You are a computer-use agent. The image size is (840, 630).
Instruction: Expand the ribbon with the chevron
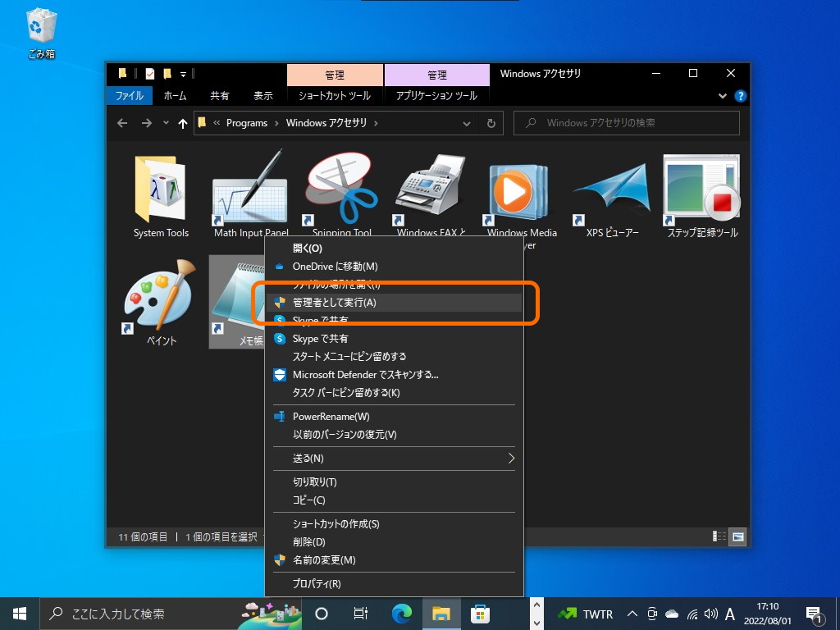[723, 96]
